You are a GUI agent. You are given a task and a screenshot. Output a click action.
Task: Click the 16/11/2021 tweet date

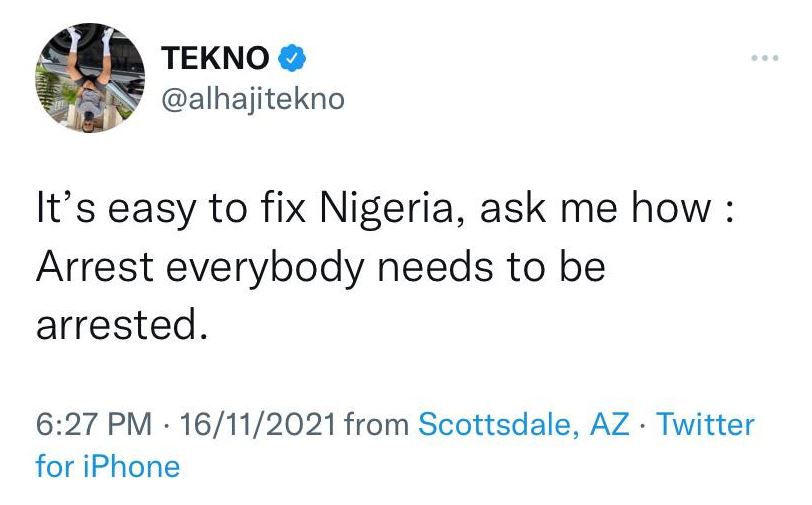[x=253, y=423]
